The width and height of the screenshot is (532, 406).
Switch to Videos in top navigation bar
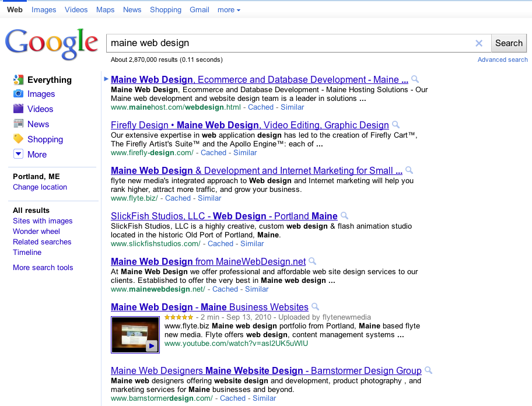(x=76, y=10)
